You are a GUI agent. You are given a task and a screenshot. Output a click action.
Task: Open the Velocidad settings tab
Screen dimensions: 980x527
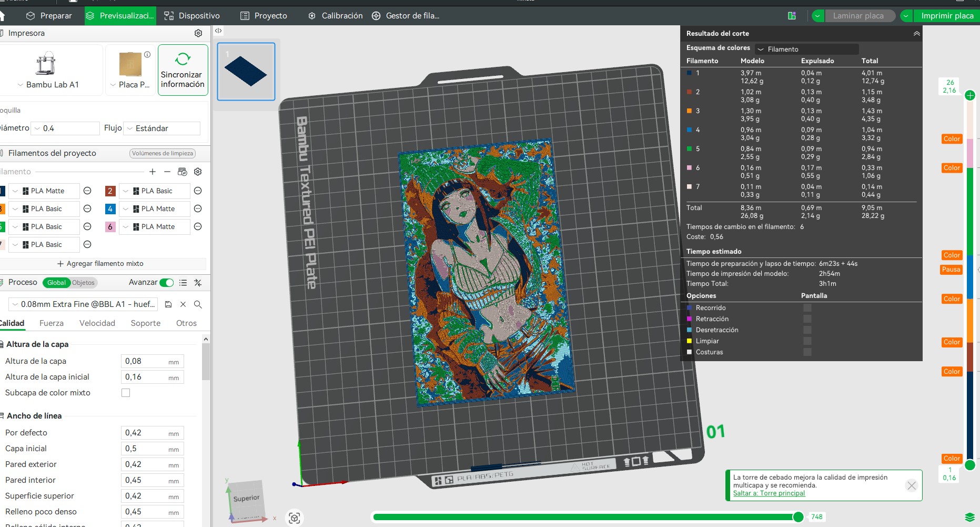point(97,323)
